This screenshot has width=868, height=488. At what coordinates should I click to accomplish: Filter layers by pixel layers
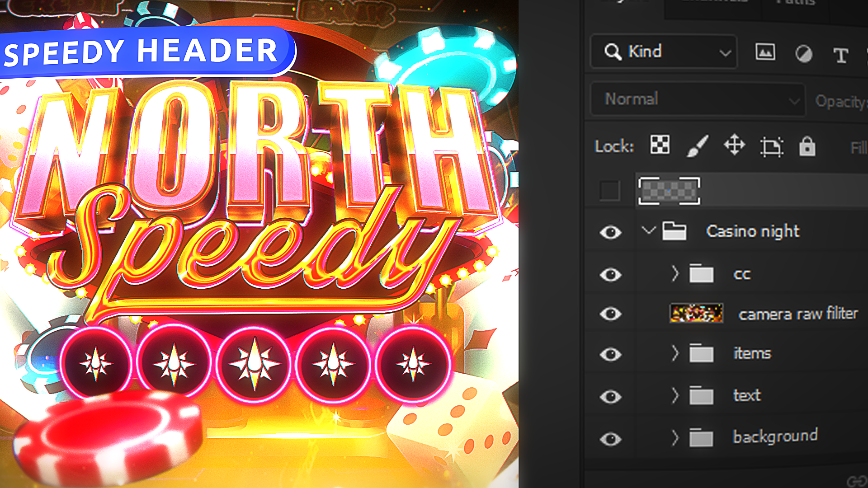point(765,52)
